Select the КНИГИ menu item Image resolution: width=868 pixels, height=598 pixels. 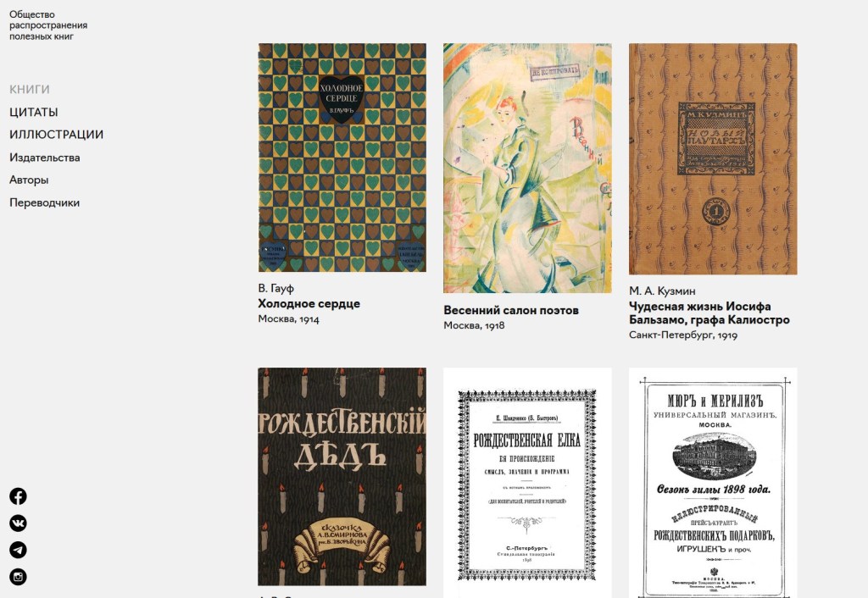pyautogui.click(x=30, y=90)
